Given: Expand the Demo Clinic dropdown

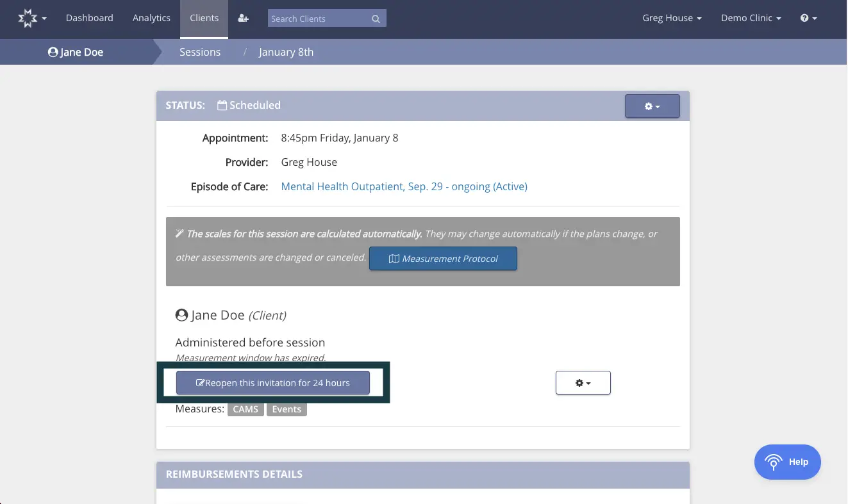Looking at the screenshot, I should (751, 19).
